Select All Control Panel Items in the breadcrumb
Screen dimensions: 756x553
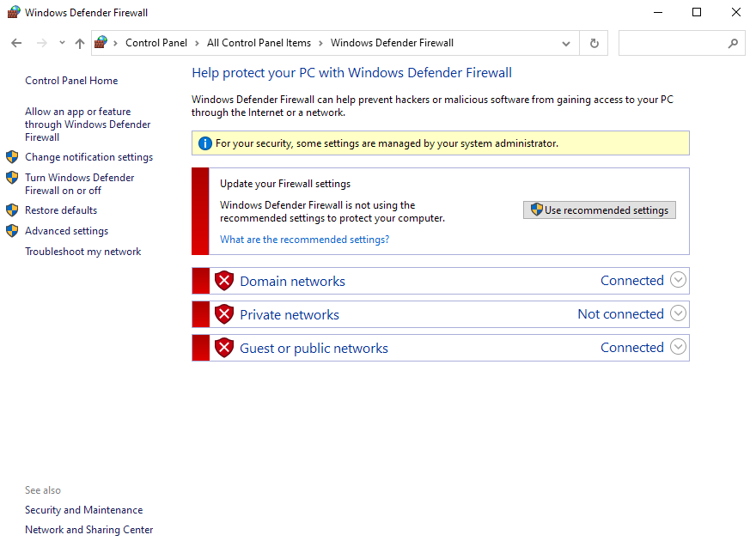click(259, 43)
